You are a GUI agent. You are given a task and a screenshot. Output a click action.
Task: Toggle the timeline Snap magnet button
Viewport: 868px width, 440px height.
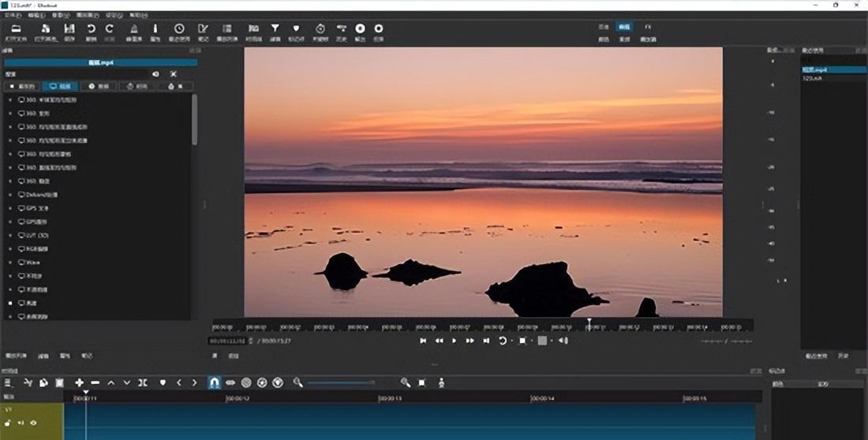click(214, 382)
